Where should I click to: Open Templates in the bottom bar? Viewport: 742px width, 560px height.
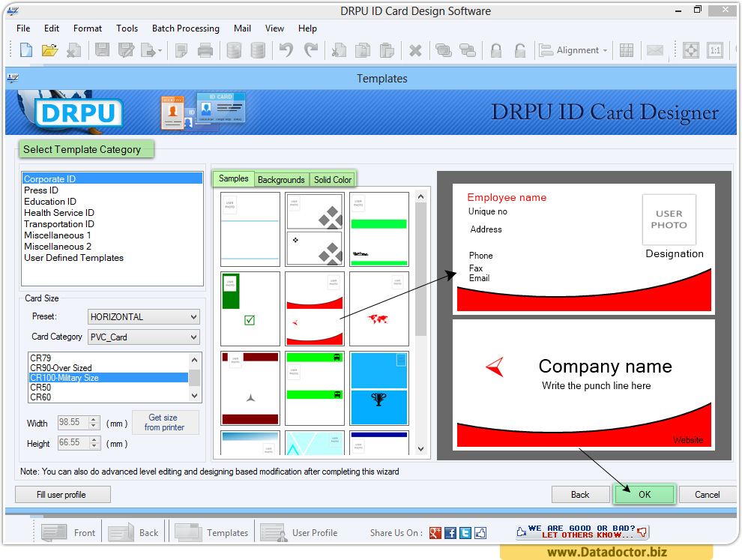tap(211, 533)
